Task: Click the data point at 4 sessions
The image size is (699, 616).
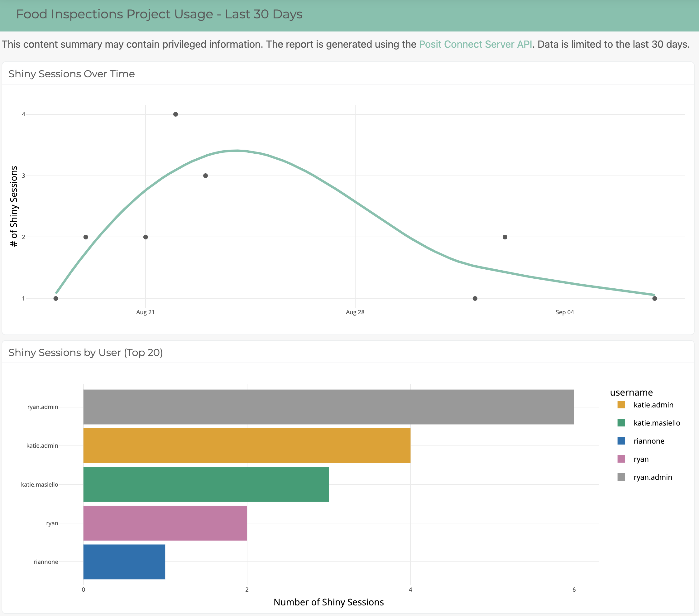Action: click(175, 114)
